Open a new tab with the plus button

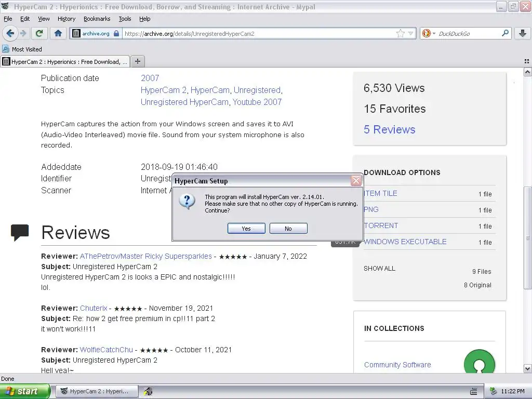point(137,61)
